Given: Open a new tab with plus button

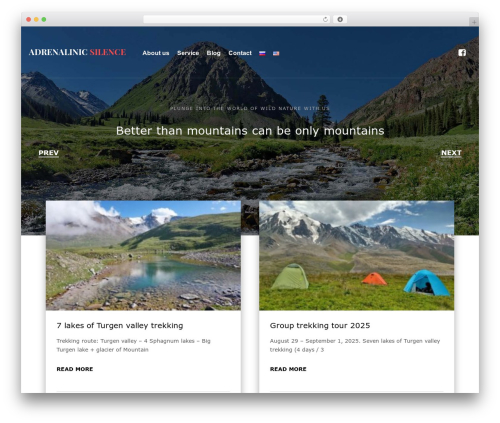Looking at the screenshot, I should click(x=474, y=22).
